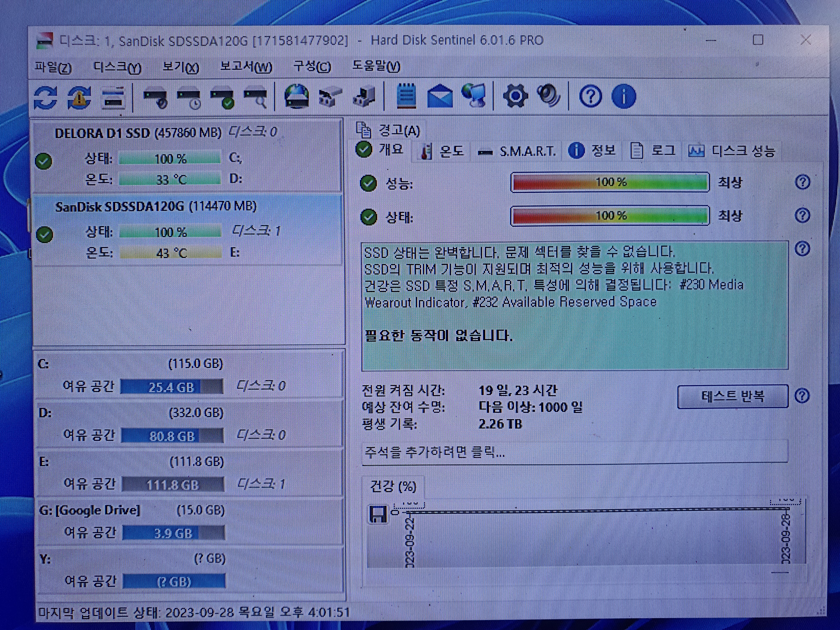Open the 보고서(W) menu

246,67
